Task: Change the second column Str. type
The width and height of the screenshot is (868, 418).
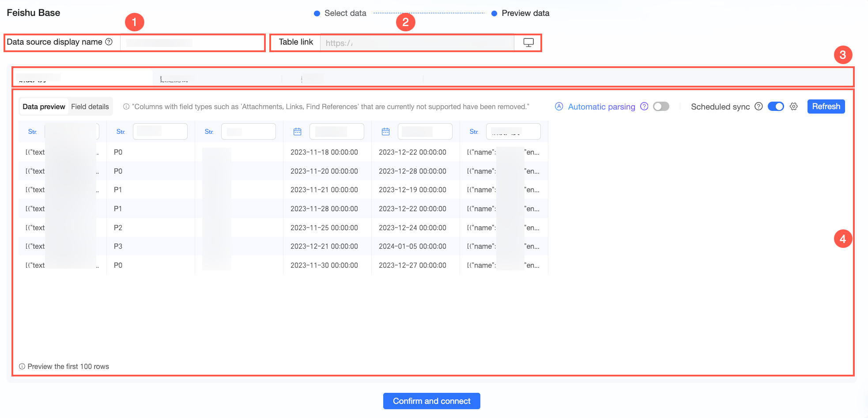Action: click(x=121, y=132)
